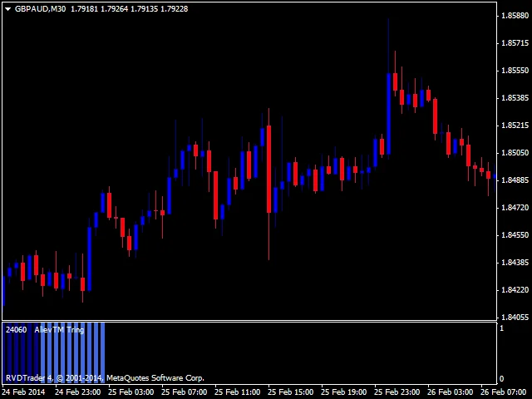532x399 pixels.
Task: Click the GBPAUD,M30 chart title text
Action: (x=40, y=9)
